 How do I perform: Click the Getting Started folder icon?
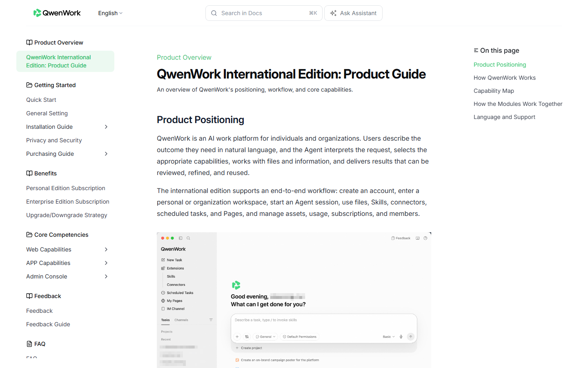[29, 85]
